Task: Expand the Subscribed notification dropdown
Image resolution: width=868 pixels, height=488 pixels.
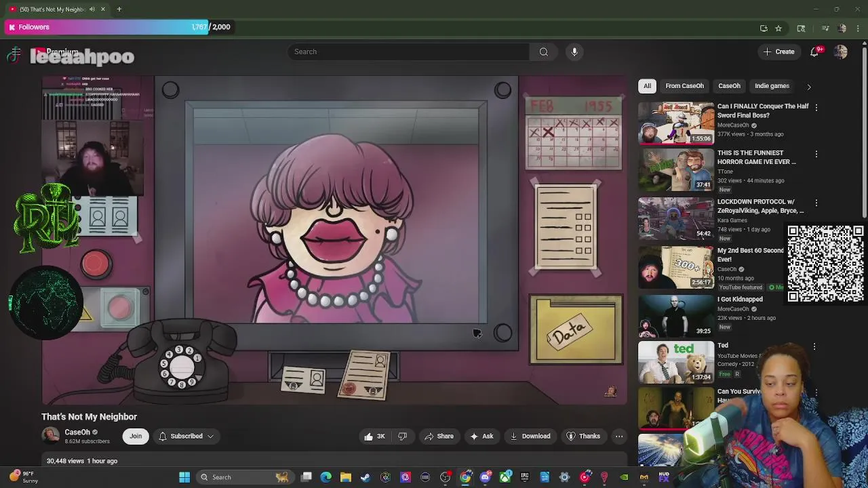Action: coord(186,436)
